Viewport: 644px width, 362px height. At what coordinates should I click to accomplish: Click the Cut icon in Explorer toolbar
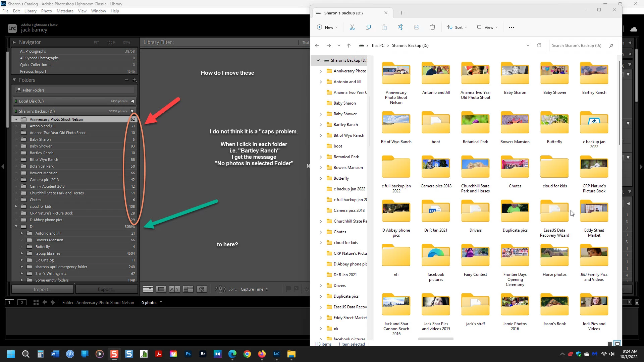point(352,27)
